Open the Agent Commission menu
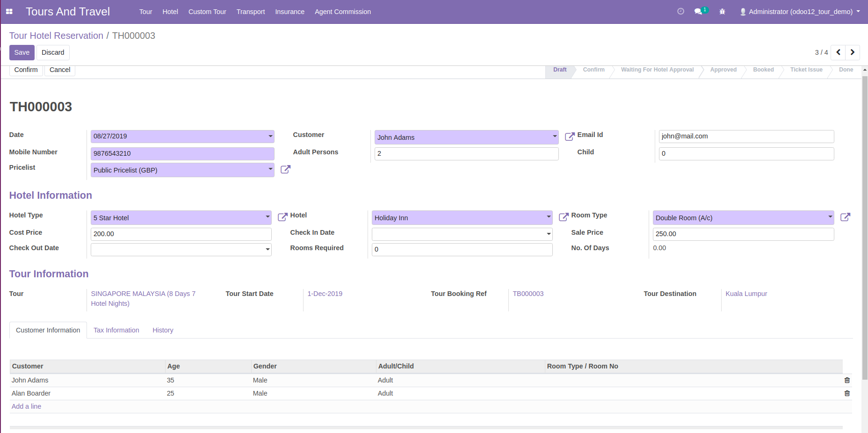 (343, 12)
